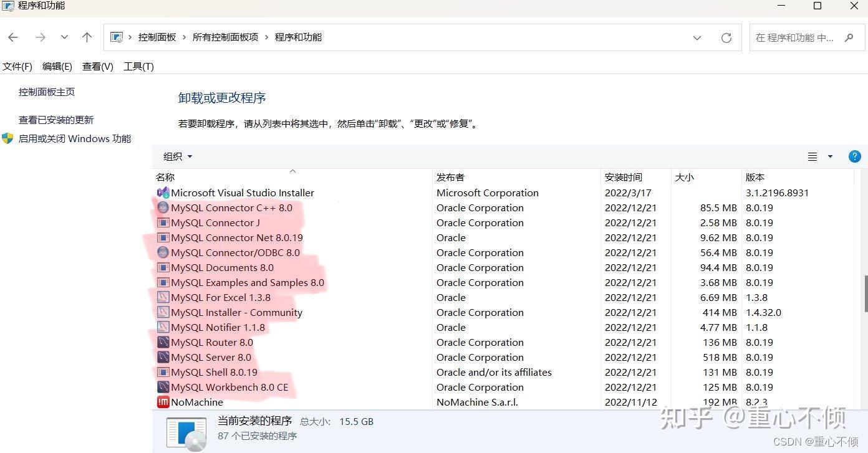Click the search magnifier icon
The height and width of the screenshot is (453, 868).
click(x=849, y=37)
